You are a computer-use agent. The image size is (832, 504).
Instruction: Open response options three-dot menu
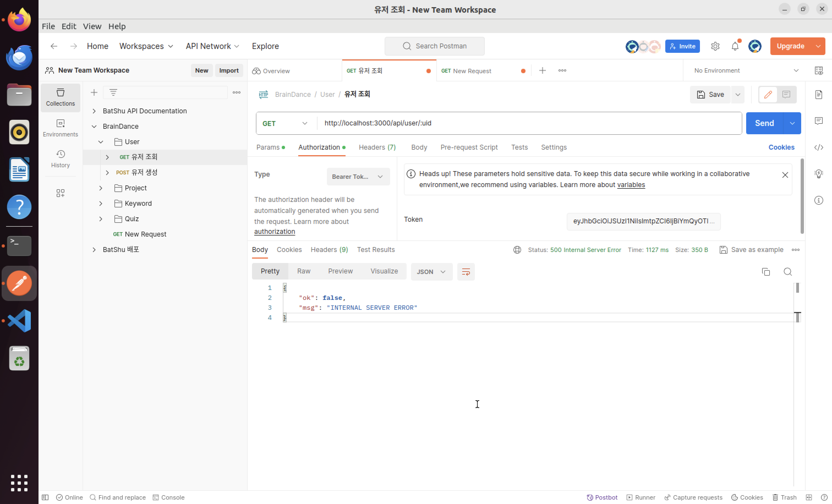click(795, 250)
